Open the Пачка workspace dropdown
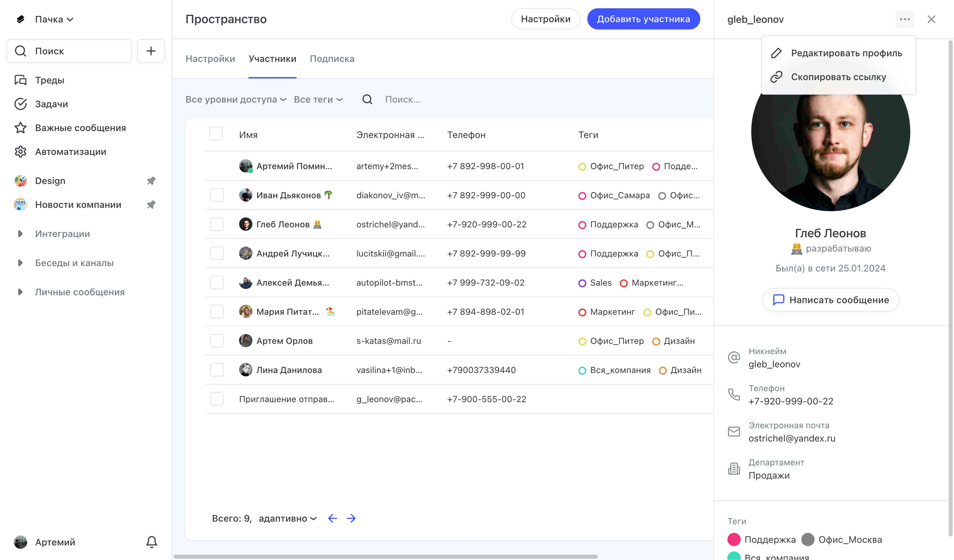Screen dimensions: 954x560 [54, 19]
